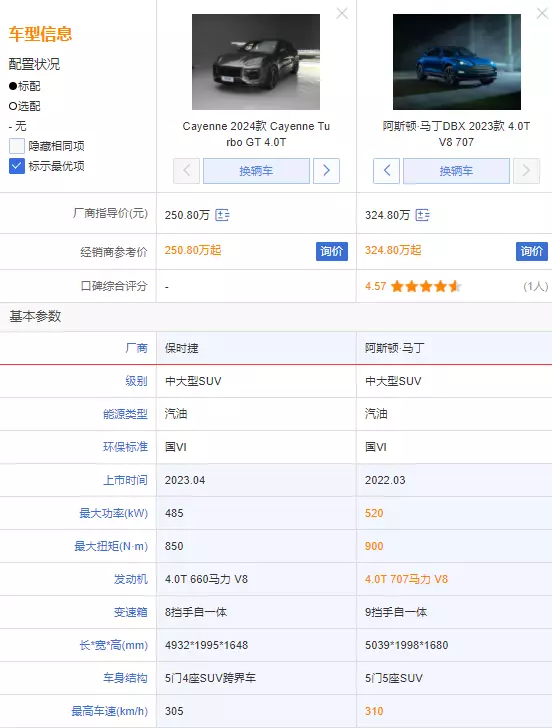Open 阿斯顿·马丁DBX 2023款 4.0T V8 707 title link
The width and height of the screenshot is (552, 728).
(456, 134)
